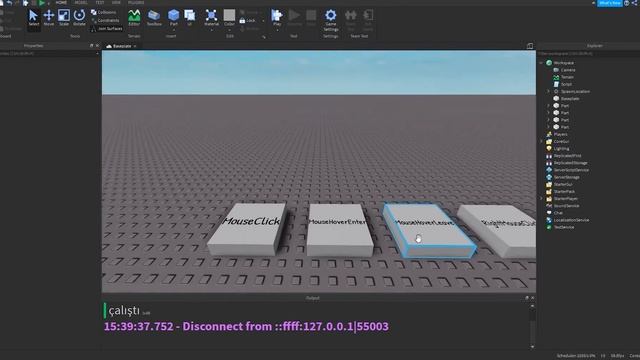
Task: Expand the StarterPlayer node
Action: pyautogui.click(x=541, y=199)
